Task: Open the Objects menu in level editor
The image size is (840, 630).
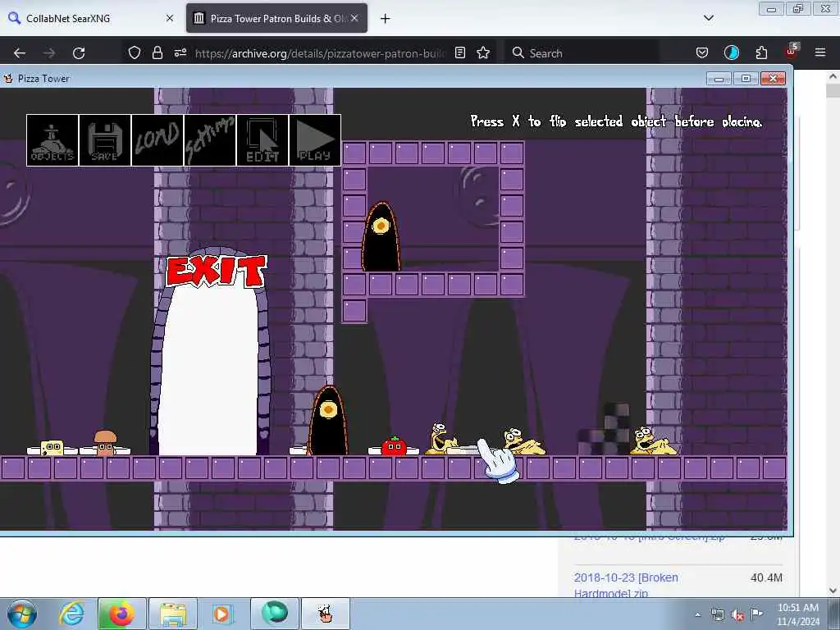Action: (x=52, y=140)
